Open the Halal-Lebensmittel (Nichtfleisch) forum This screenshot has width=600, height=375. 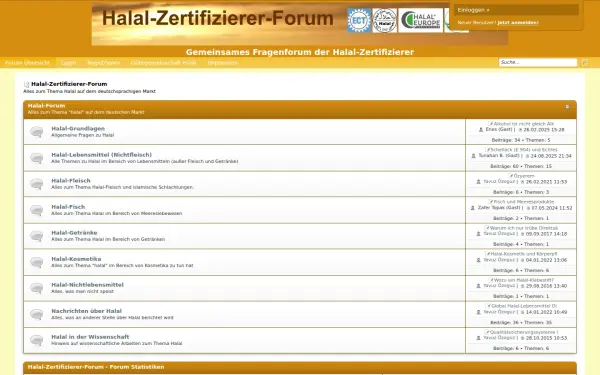[101, 155]
